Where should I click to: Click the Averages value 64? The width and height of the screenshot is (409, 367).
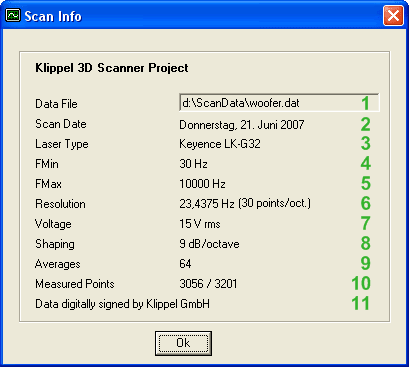[185, 264]
